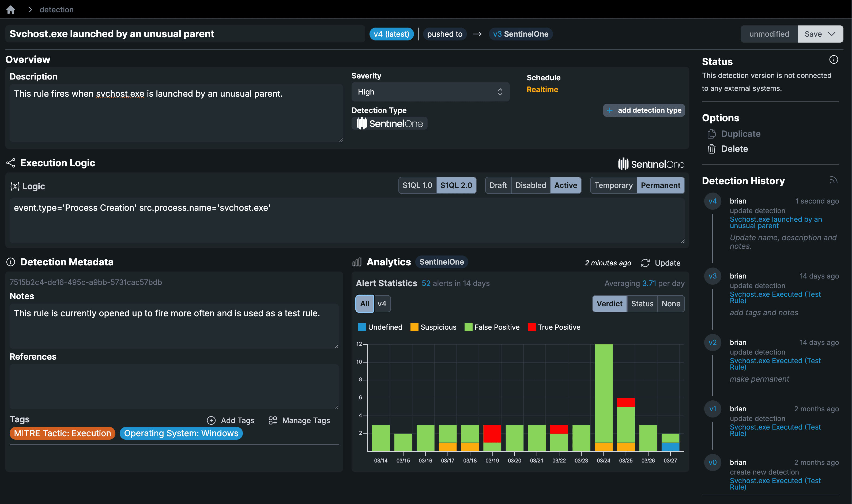Click the status info circle icon
This screenshot has width=852, height=504.
click(x=833, y=59)
